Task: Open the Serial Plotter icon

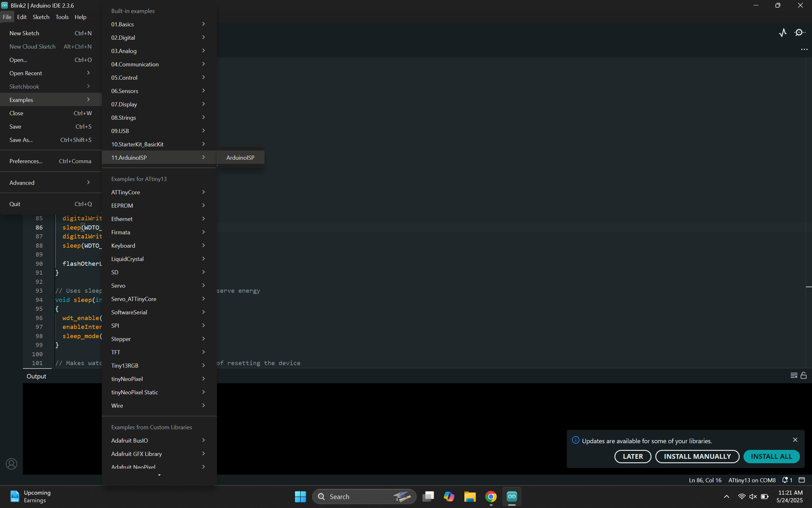Action: [x=783, y=33]
